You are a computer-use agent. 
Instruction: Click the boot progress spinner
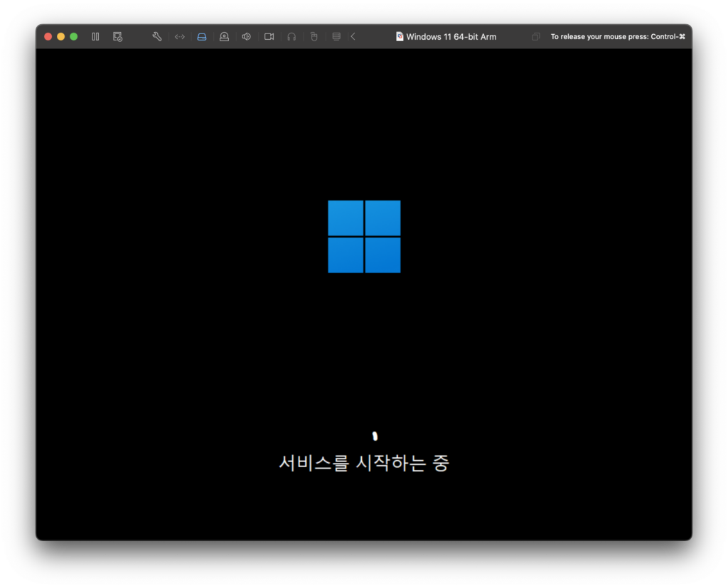pos(373,434)
